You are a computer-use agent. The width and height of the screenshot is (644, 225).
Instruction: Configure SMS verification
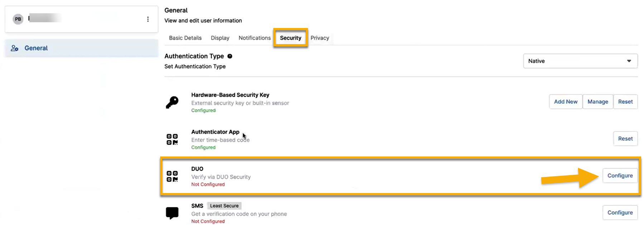(620, 213)
